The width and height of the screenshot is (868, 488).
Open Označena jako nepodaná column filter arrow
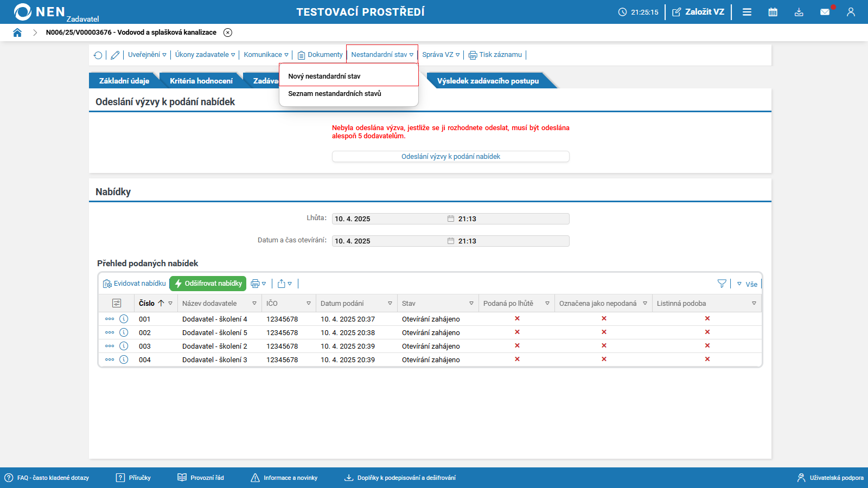pyautogui.click(x=645, y=303)
